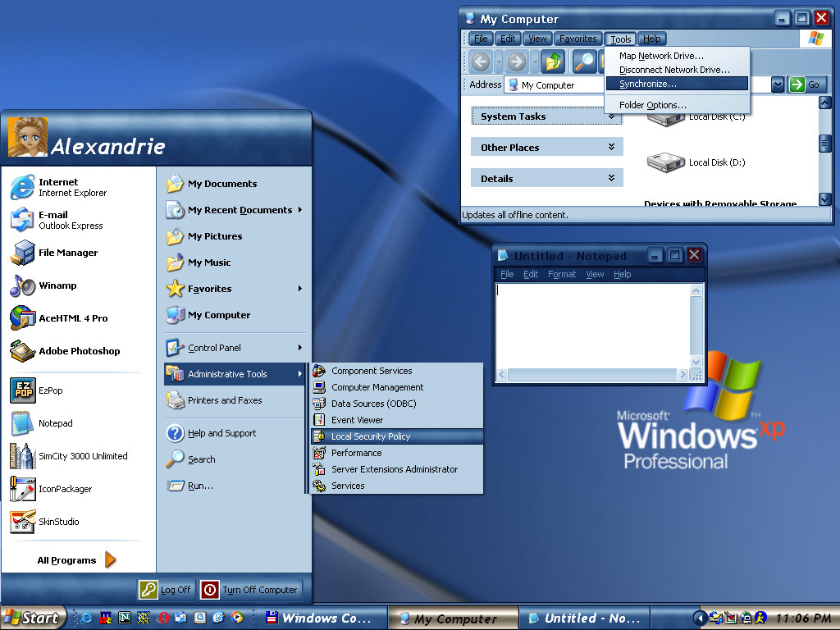The width and height of the screenshot is (840, 630).
Task: Click the Forward arrow in My Computer
Action: (x=517, y=62)
